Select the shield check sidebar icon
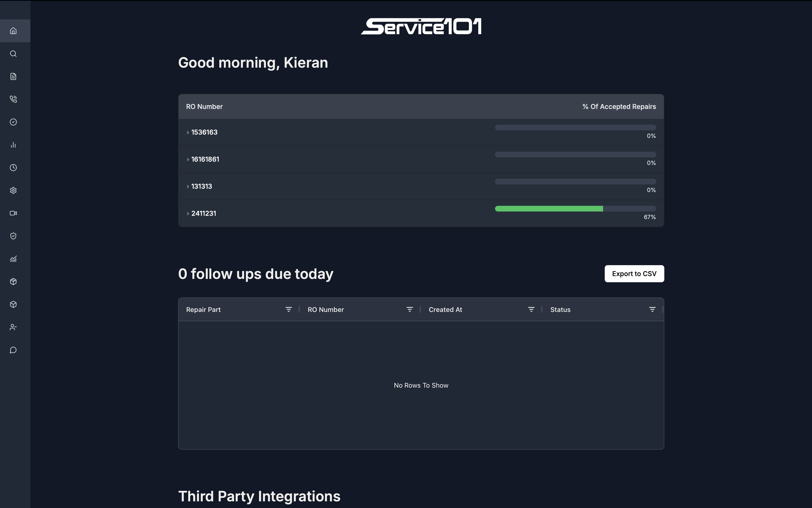The image size is (812, 508). coord(13,236)
